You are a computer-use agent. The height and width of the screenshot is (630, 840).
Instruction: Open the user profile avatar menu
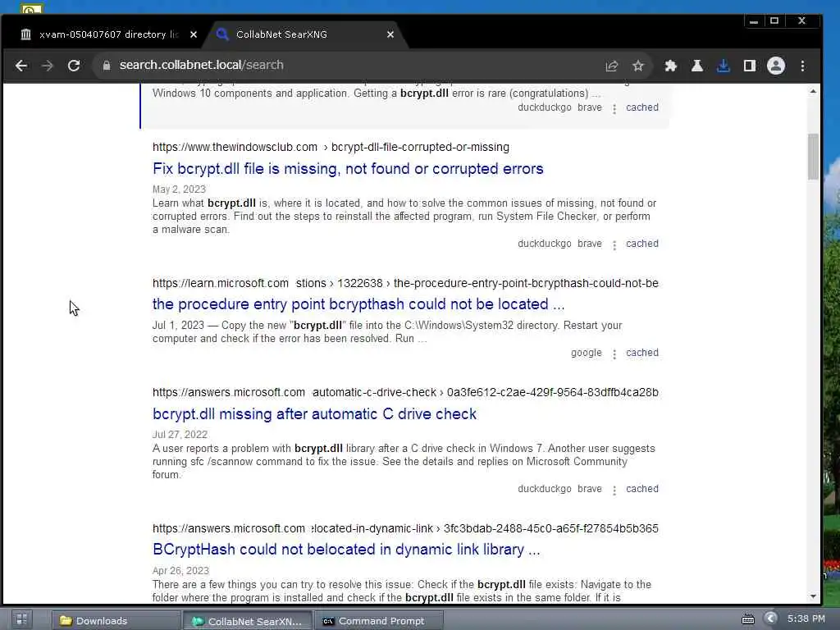tap(775, 66)
